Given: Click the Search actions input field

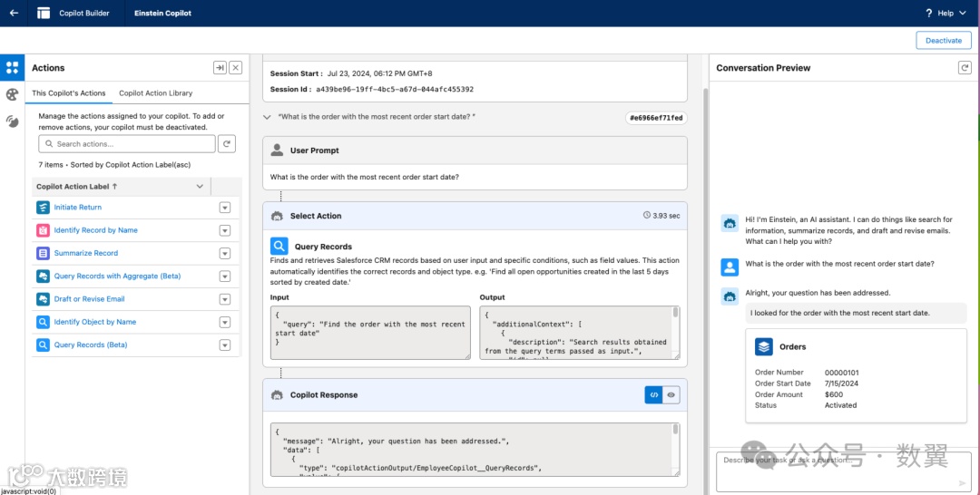Looking at the screenshot, I should [x=127, y=143].
